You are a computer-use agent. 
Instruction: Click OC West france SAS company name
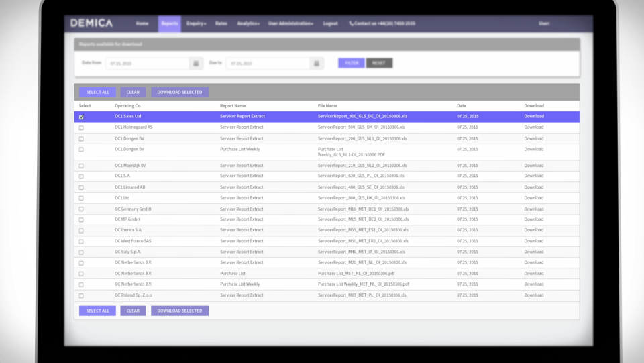(133, 241)
